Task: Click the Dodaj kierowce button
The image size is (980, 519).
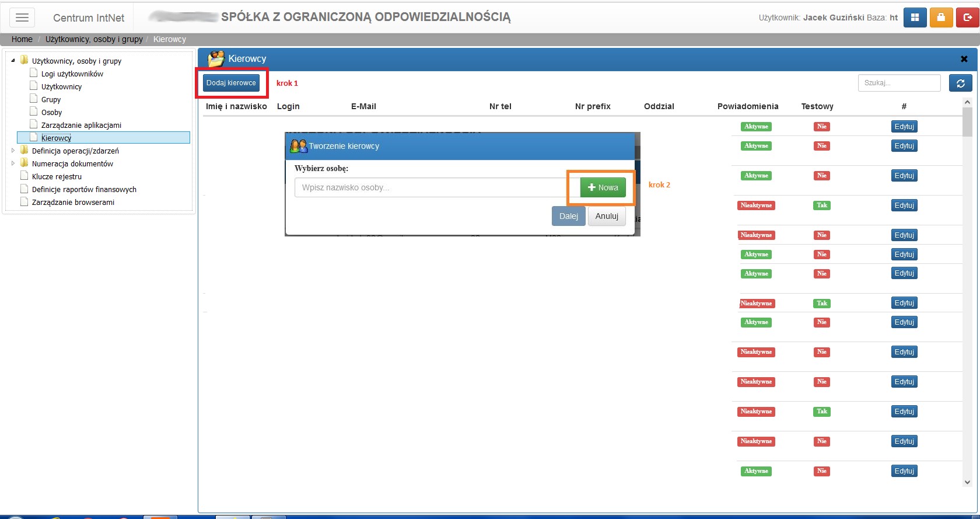Action: [231, 83]
